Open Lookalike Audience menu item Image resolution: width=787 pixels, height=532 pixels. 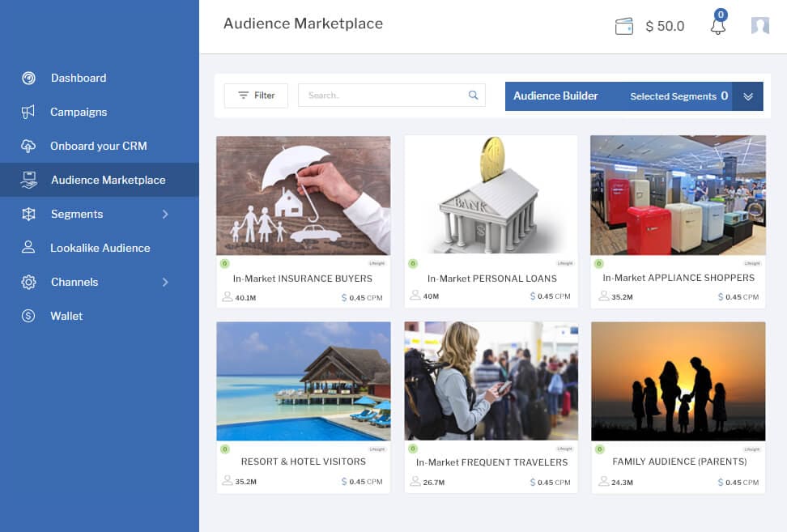coord(100,248)
